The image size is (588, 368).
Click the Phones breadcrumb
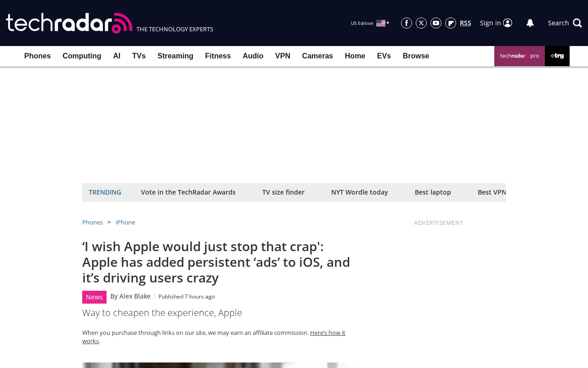(92, 223)
